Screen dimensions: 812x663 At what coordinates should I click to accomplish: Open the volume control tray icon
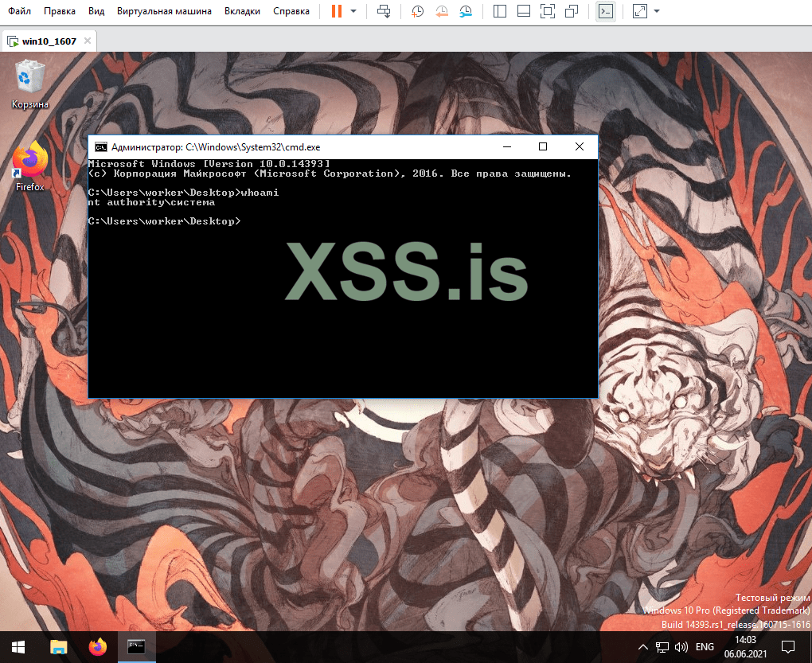(x=681, y=647)
